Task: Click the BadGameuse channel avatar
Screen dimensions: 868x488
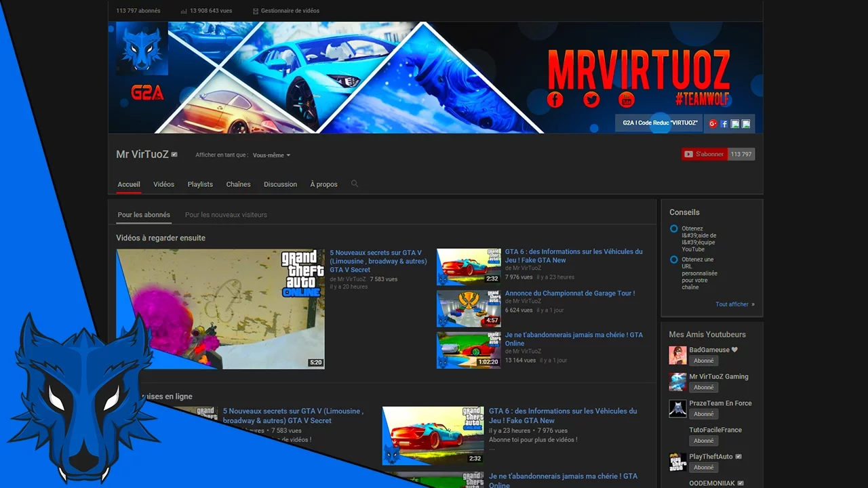Action: tap(677, 355)
